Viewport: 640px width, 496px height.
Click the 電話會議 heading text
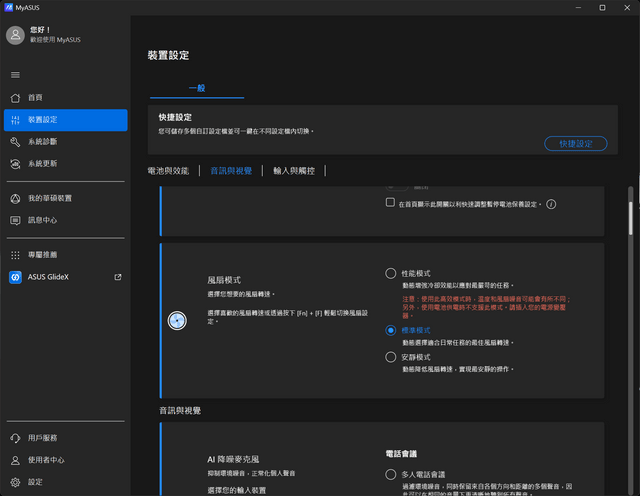point(401,454)
